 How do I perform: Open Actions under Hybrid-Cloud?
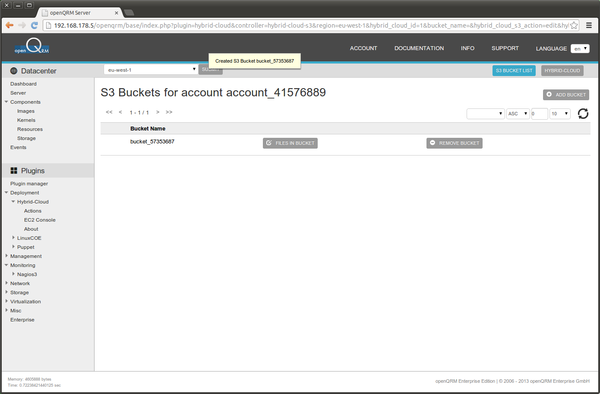(x=33, y=211)
